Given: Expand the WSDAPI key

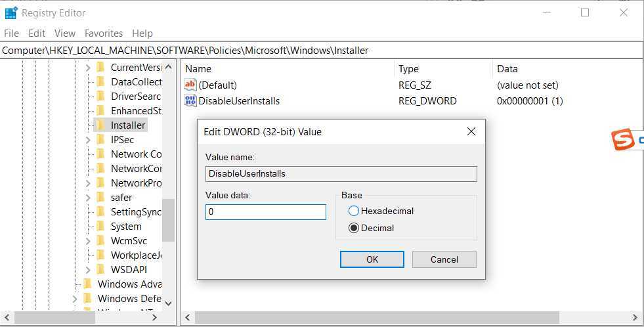Looking at the screenshot, I should (88, 270).
